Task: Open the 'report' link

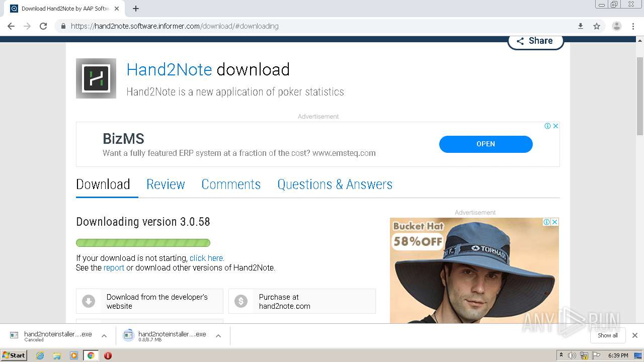Action: point(114,268)
